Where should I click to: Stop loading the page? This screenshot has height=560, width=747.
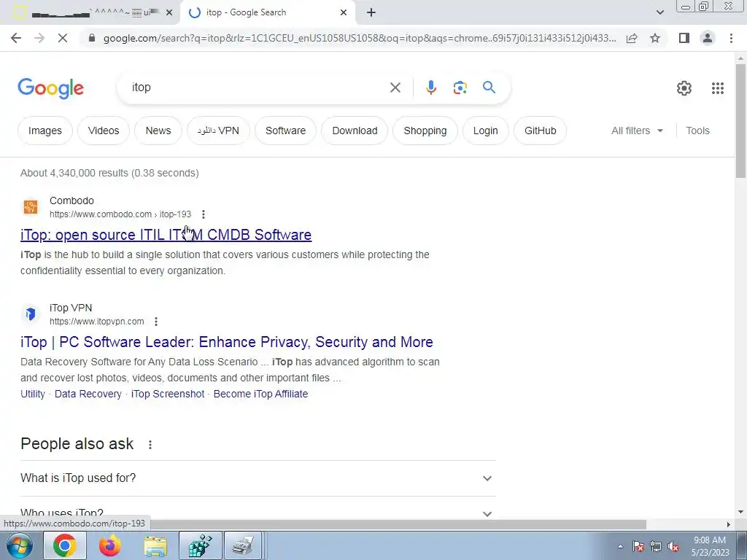(63, 38)
